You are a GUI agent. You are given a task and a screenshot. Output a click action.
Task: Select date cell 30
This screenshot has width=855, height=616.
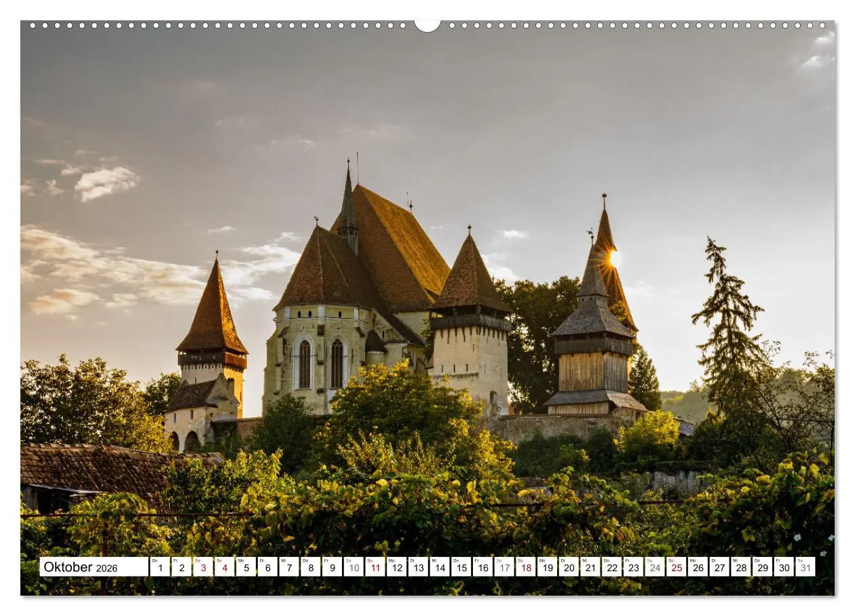(x=784, y=567)
